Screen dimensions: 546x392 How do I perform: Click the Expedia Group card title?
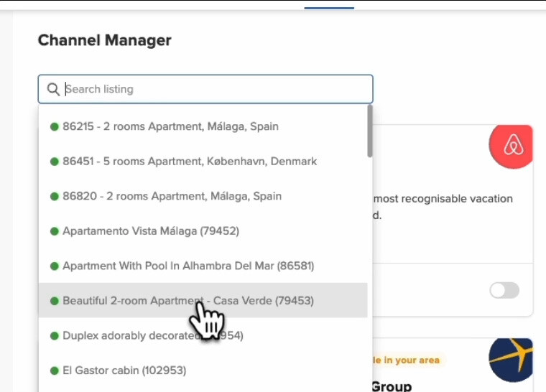(x=392, y=386)
